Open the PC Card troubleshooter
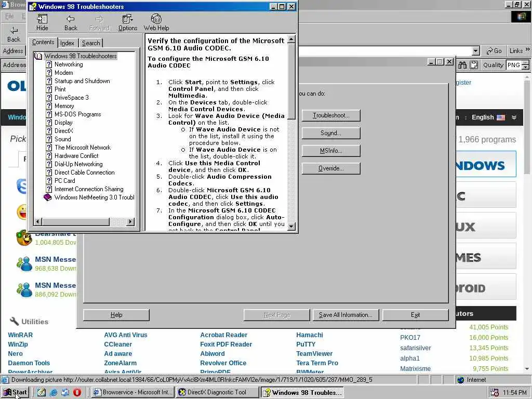The image size is (532, 399). 65,181
